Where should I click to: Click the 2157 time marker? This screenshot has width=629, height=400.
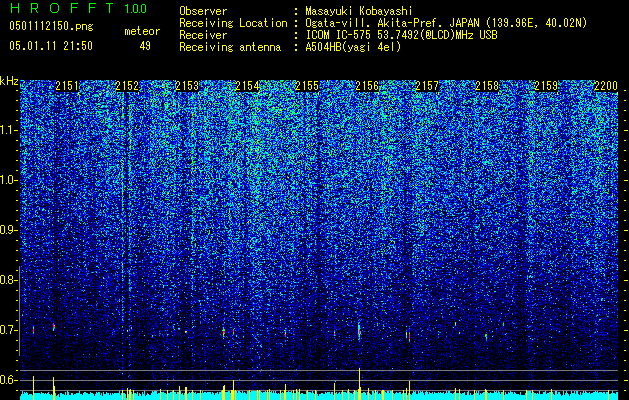tap(427, 86)
